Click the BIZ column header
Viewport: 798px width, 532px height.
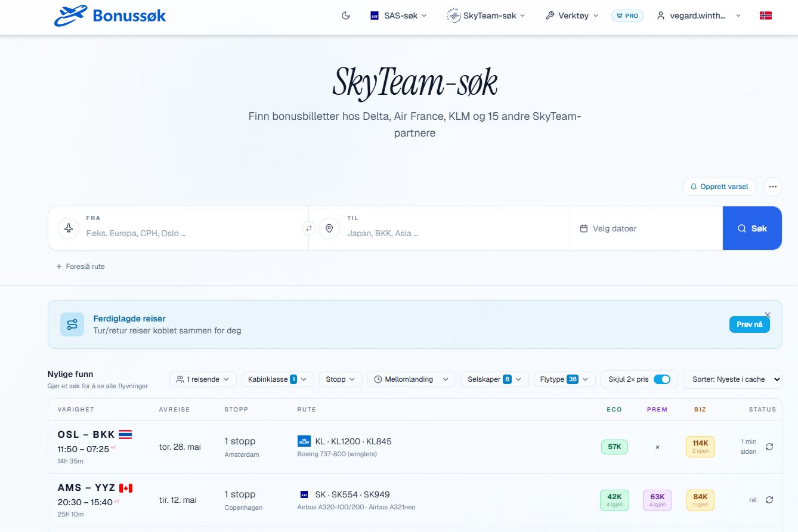pyautogui.click(x=700, y=409)
